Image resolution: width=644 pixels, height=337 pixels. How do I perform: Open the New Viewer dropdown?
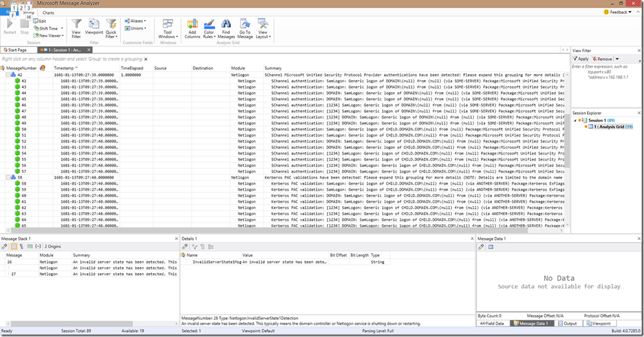pyautogui.click(x=49, y=35)
